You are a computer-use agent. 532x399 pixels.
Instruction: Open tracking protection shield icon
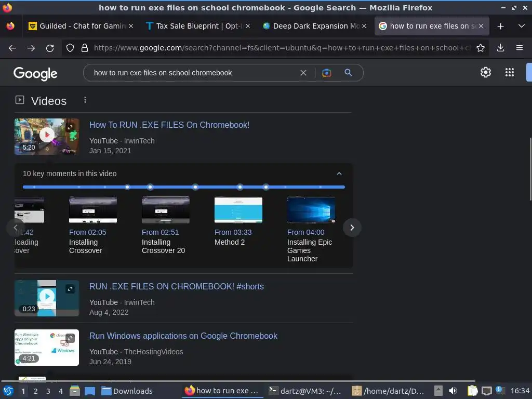[70, 48]
